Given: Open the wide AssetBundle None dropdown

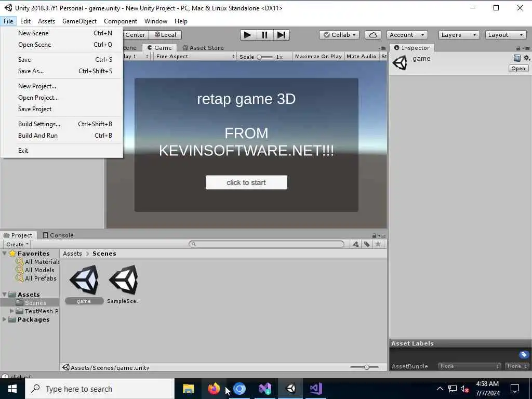Looking at the screenshot, I should [469, 366].
